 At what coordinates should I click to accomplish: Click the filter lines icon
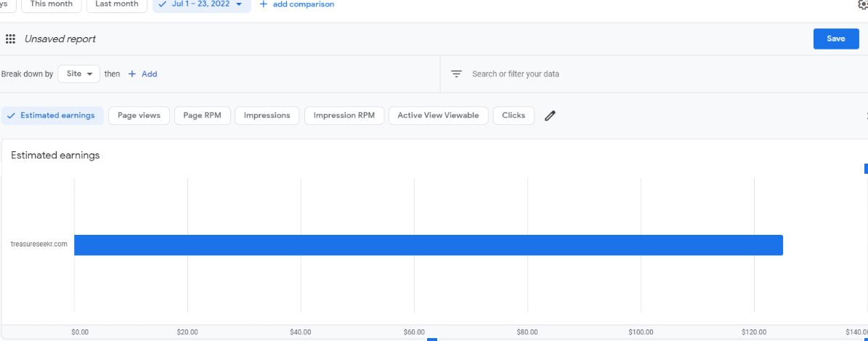456,73
